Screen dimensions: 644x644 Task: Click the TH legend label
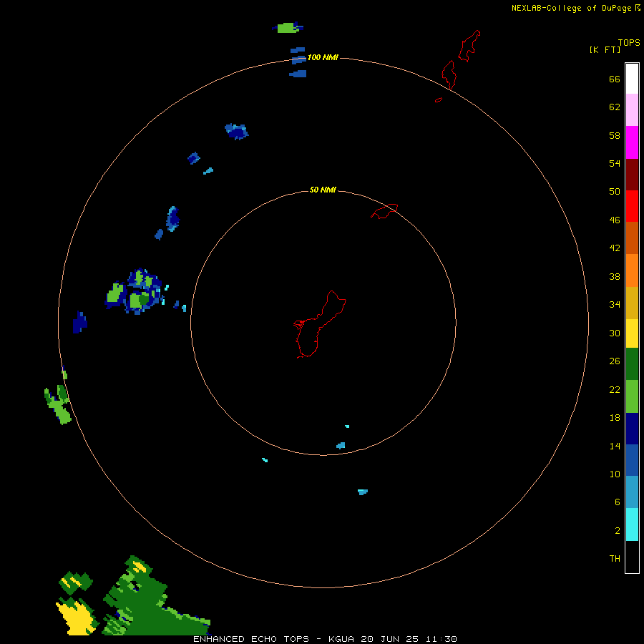[x=615, y=559]
